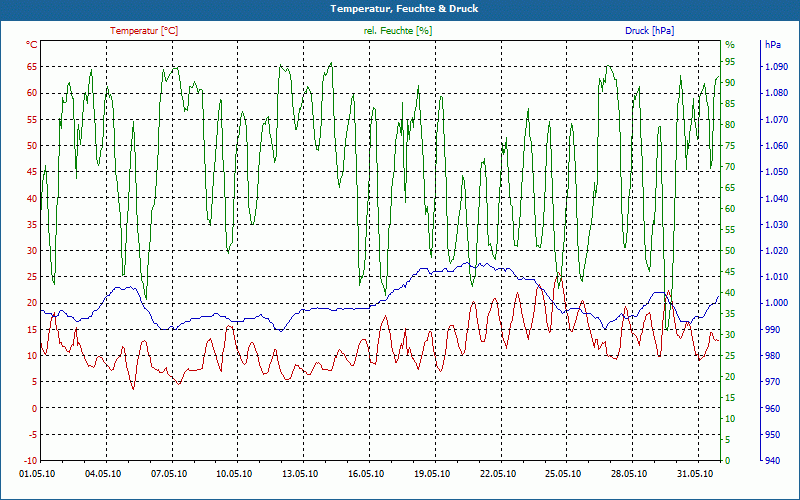The height and width of the screenshot is (500, 800).
Task: Click the chart title 'Temperatur, Feuchte & Druck'
Action: 404,9
